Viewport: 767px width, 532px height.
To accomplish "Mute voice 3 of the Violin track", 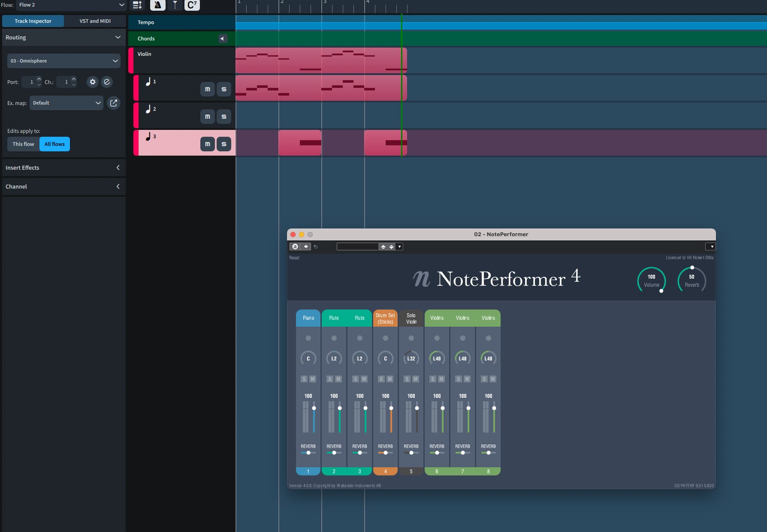I will [x=208, y=144].
